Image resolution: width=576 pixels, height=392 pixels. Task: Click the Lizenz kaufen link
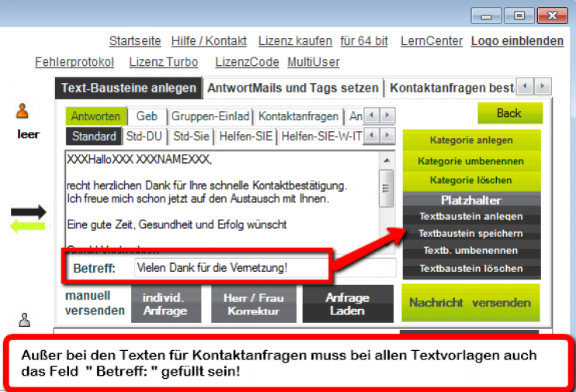click(295, 41)
